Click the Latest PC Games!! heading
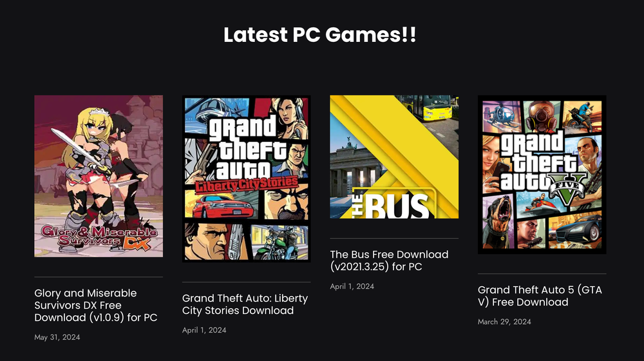This screenshot has height=361, width=644. click(x=320, y=35)
